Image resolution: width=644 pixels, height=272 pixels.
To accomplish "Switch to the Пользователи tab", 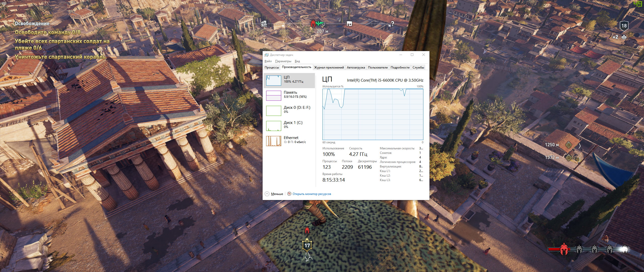I will click(x=378, y=67).
